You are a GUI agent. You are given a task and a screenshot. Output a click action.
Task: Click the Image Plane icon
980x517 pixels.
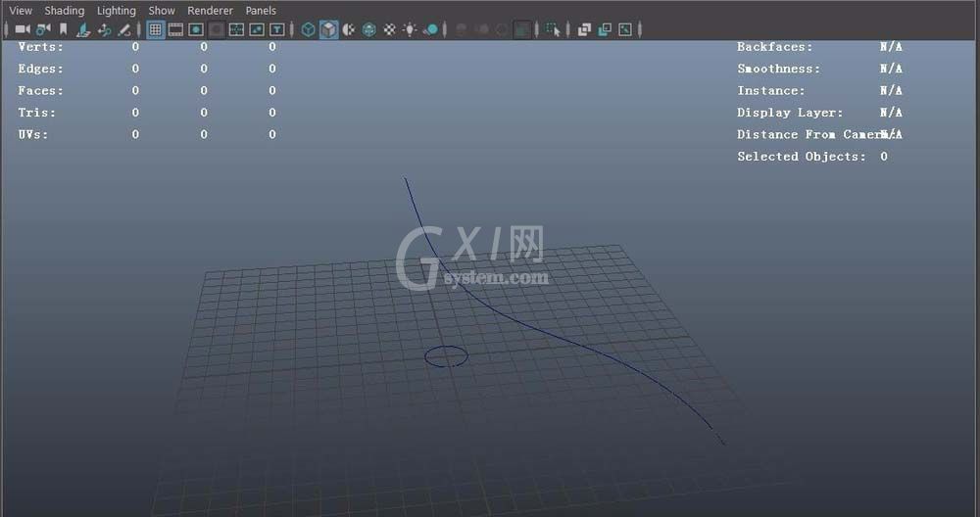click(83, 29)
